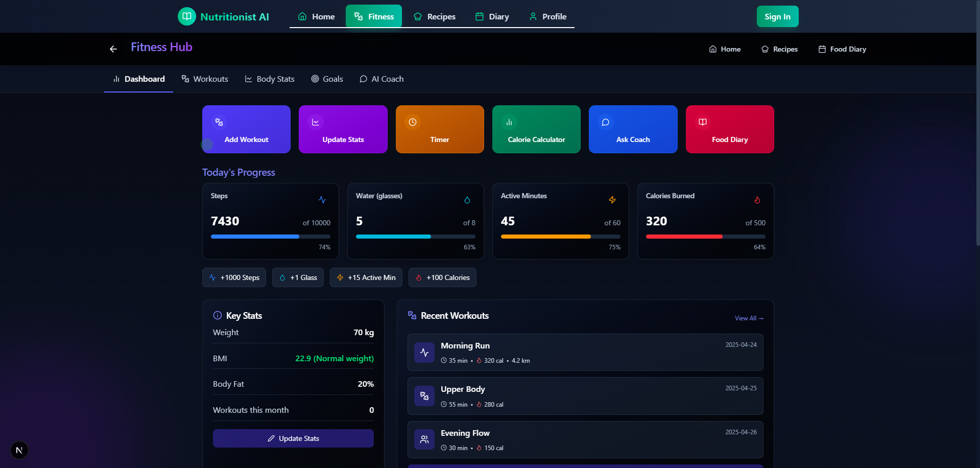Click the Evening Flow people icon
Image resolution: width=980 pixels, height=468 pixels.
click(x=424, y=439)
